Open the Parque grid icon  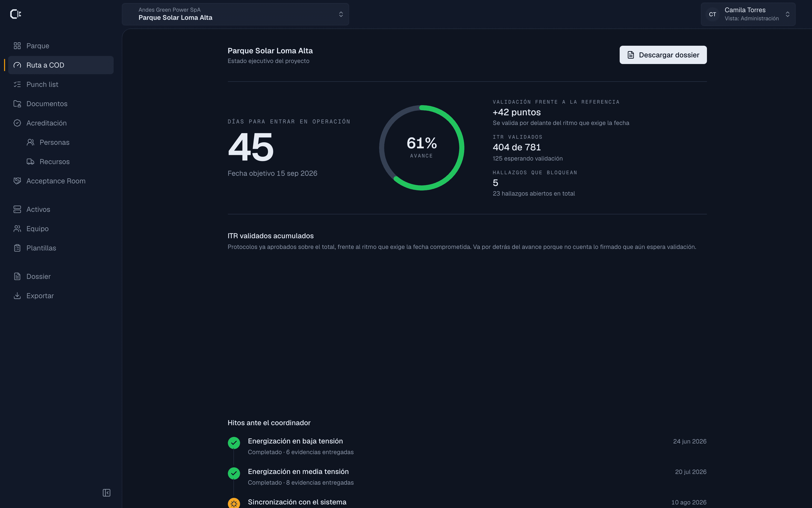pos(17,46)
